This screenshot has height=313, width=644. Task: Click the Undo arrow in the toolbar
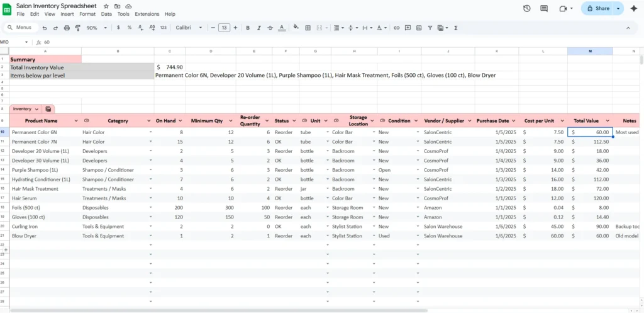[45, 28]
